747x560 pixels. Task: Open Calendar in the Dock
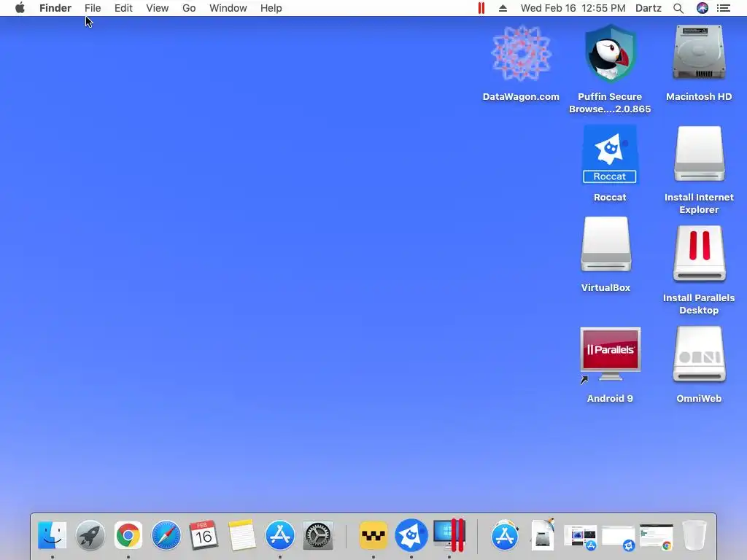[x=204, y=535]
